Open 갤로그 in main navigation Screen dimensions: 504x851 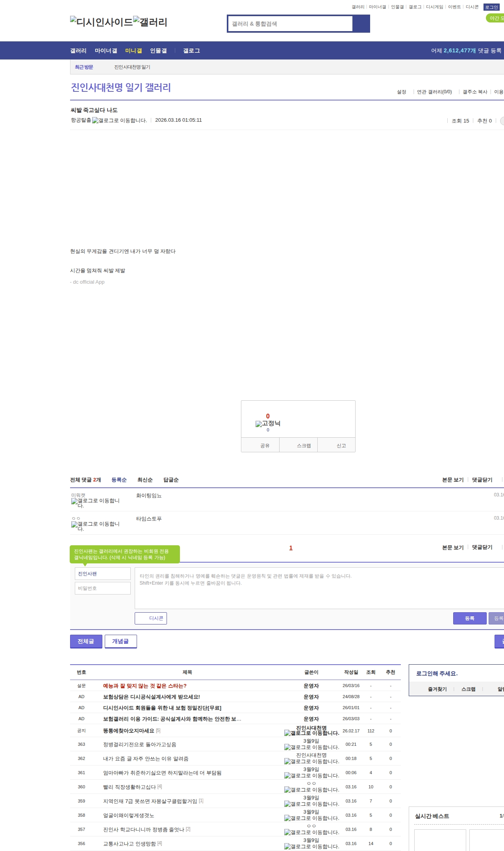tap(191, 51)
